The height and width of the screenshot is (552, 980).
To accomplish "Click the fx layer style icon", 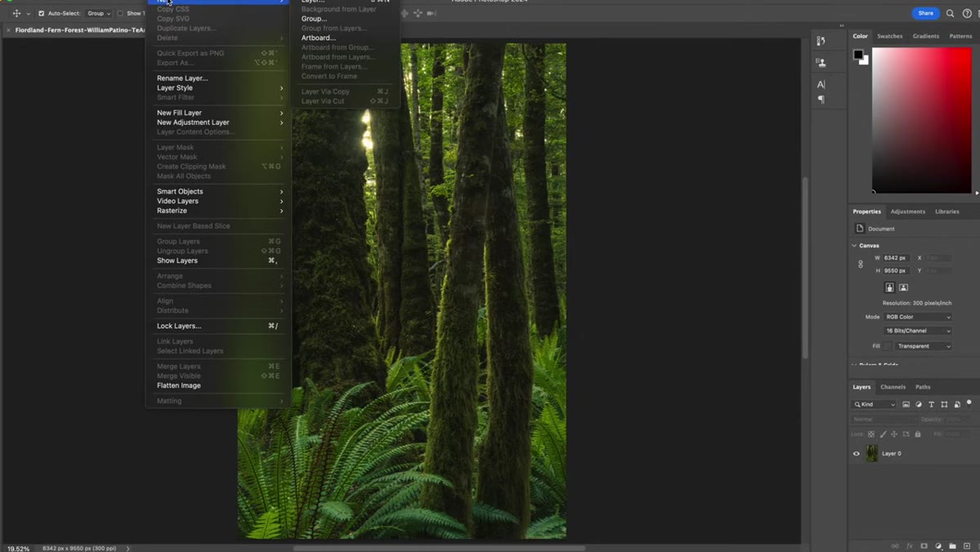I will point(909,545).
